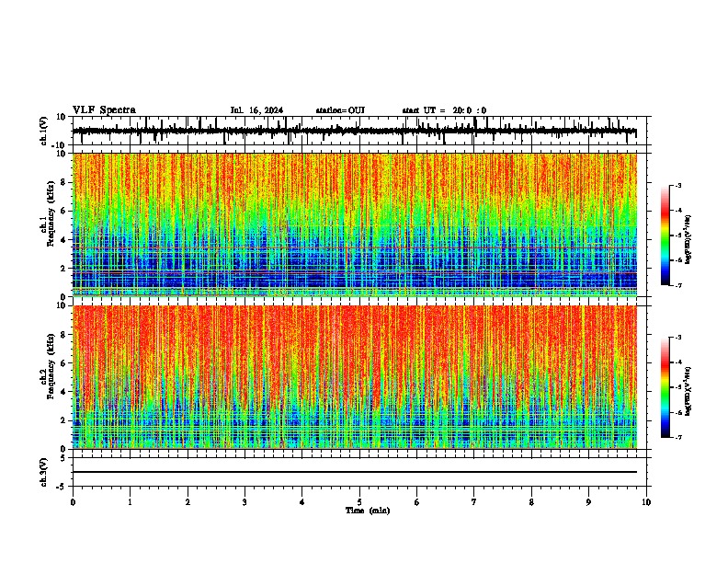The image size is (728, 563).
Task: Click inside the ch.2 spectrogram panel
Action: pyautogui.click(x=354, y=377)
